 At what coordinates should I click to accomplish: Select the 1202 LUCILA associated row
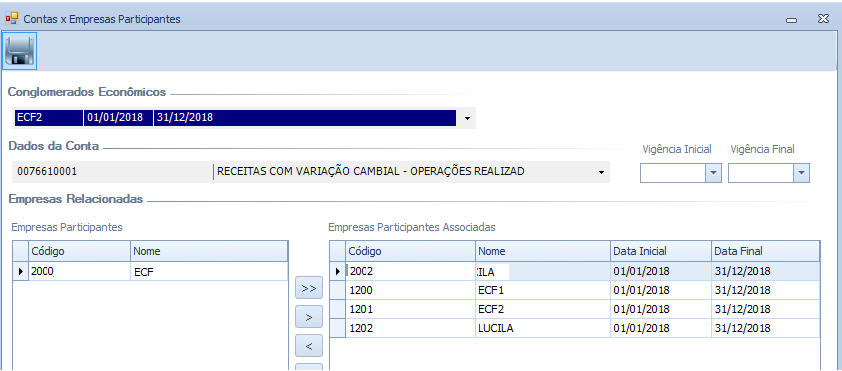(575, 328)
